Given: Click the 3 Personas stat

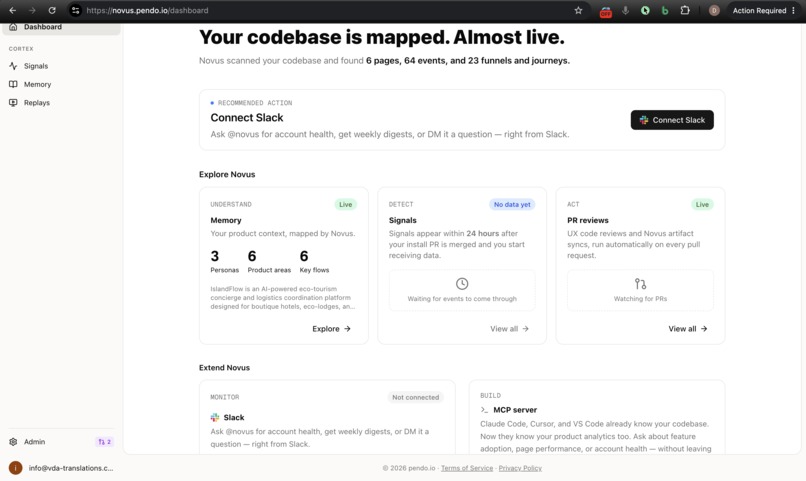Looking at the screenshot, I should pyautogui.click(x=225, y=261).
